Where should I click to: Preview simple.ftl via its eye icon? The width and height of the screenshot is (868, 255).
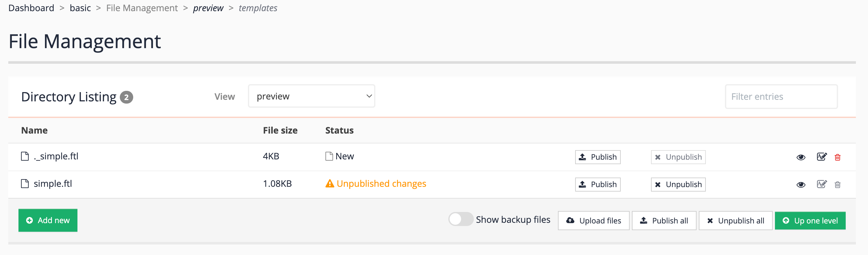coord(801,185)
